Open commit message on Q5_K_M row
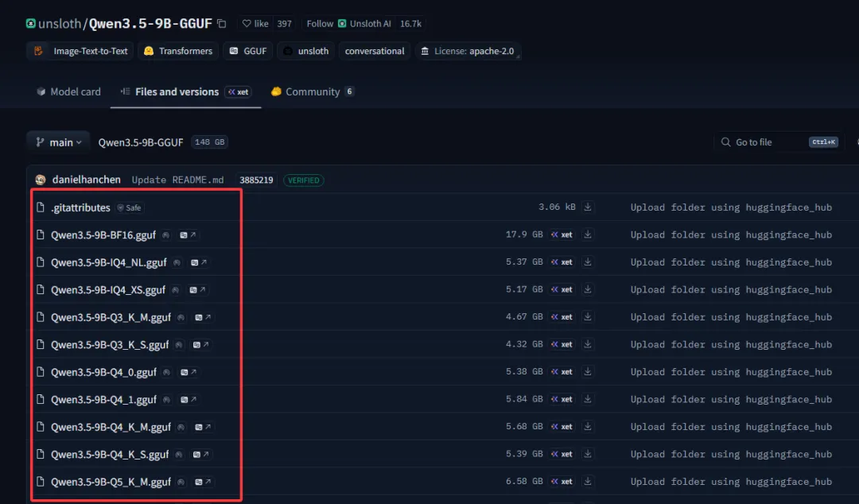The width and height of the screenshot is (859, 504). tap(731, 481)
